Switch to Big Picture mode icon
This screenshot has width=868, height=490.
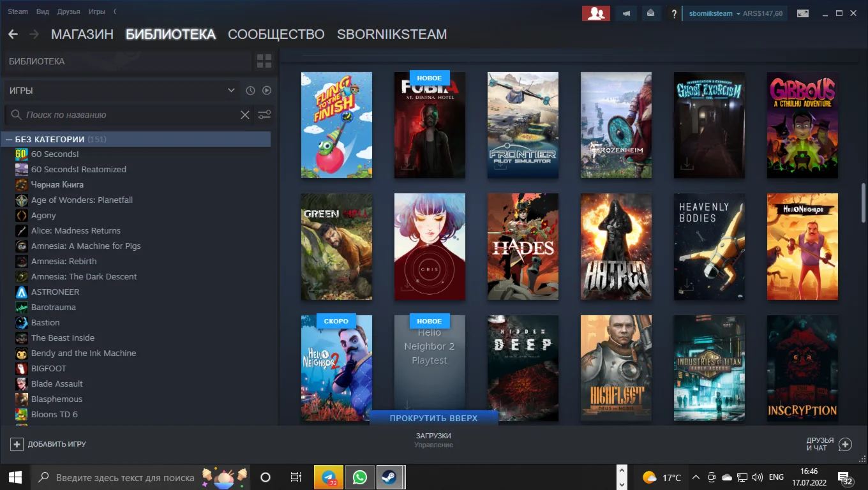point(803,13)
